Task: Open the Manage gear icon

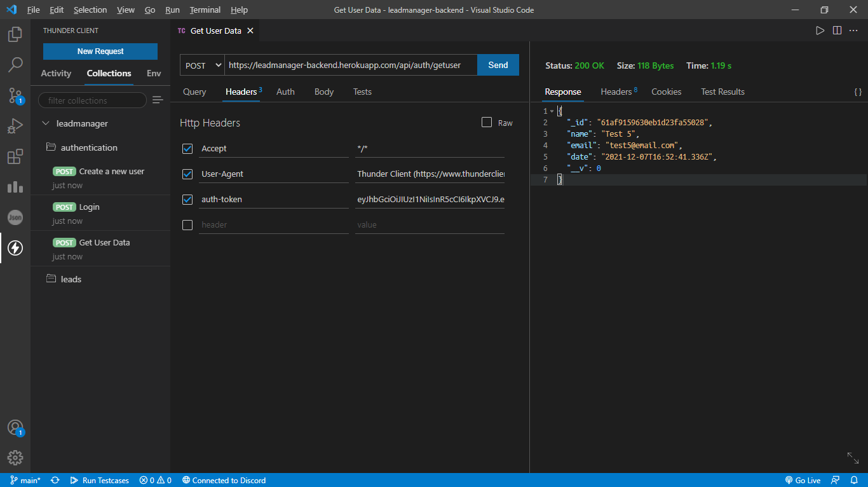Action: point(15,458)
